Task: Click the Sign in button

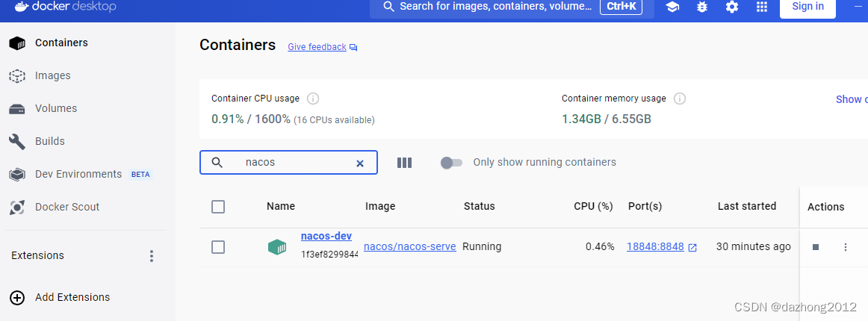Action: click(x=807, y=7)
